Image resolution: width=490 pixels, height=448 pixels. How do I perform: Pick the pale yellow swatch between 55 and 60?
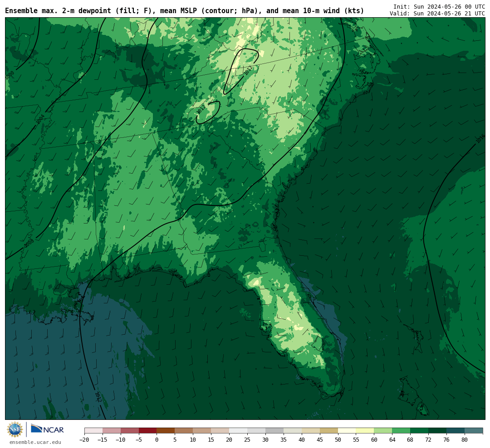(x=365, y=431)
